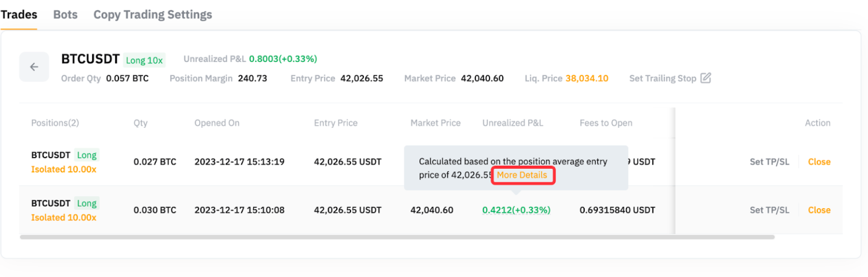Click the Qty column header

pos(140,123)
